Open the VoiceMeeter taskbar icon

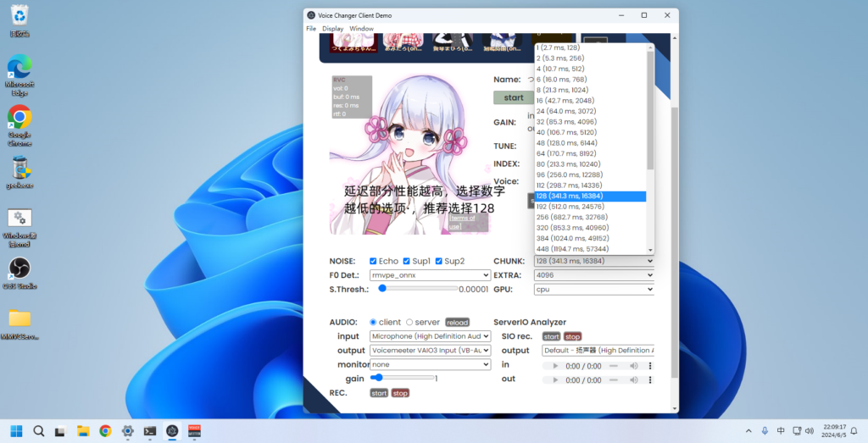coord(194,431)
